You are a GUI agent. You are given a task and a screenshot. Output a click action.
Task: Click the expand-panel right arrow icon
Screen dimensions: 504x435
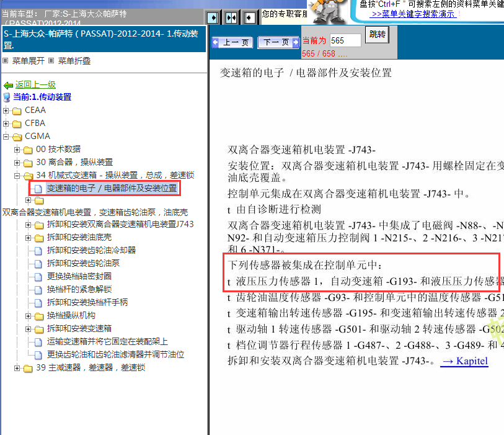point(213,17)
